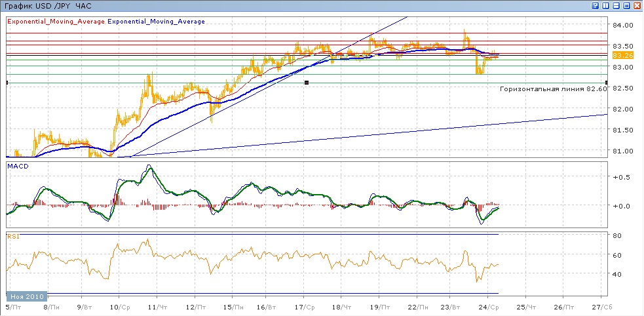644x316 pixels.
Task: Click the 84.00 price axis level
Action: click(x=623, y=25)
